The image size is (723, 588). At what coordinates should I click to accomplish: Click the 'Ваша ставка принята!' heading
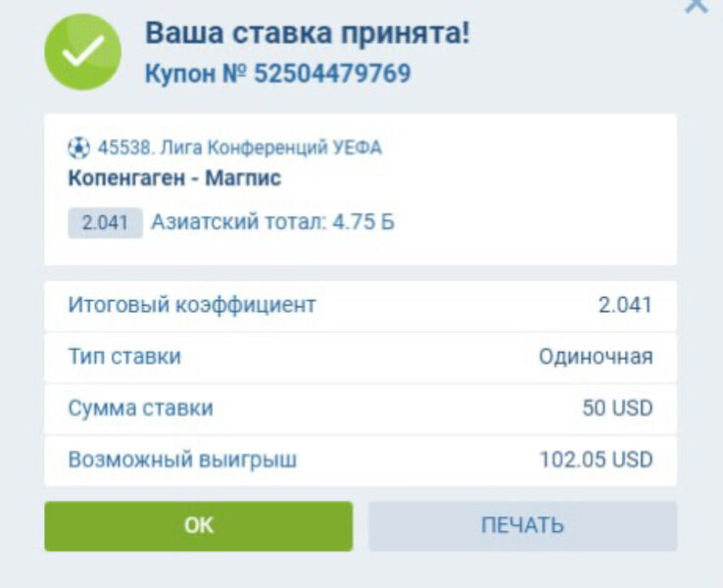[x=308, y=32]
